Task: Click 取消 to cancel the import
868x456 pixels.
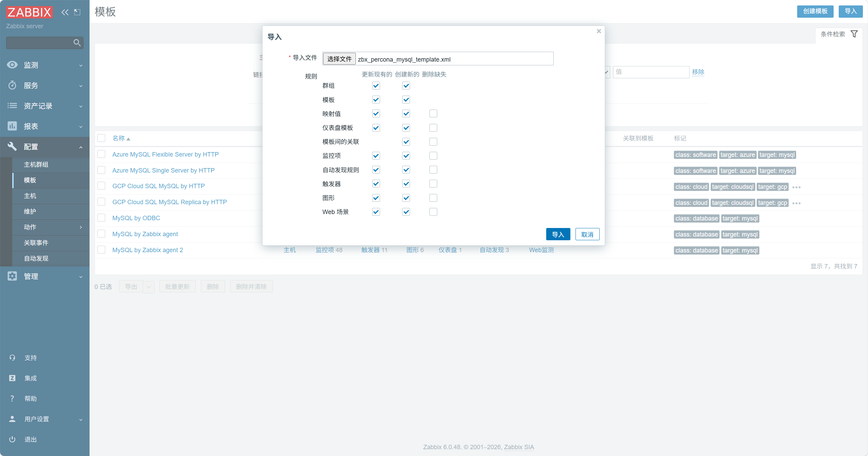Action: 587,234
